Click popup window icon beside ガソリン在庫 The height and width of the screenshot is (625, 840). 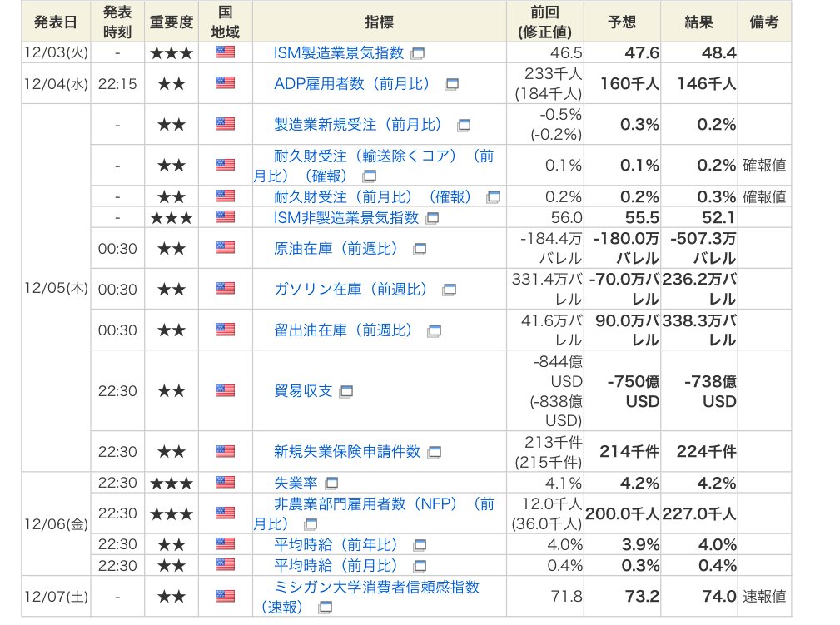pyautogui.click(x=449, y=290)
